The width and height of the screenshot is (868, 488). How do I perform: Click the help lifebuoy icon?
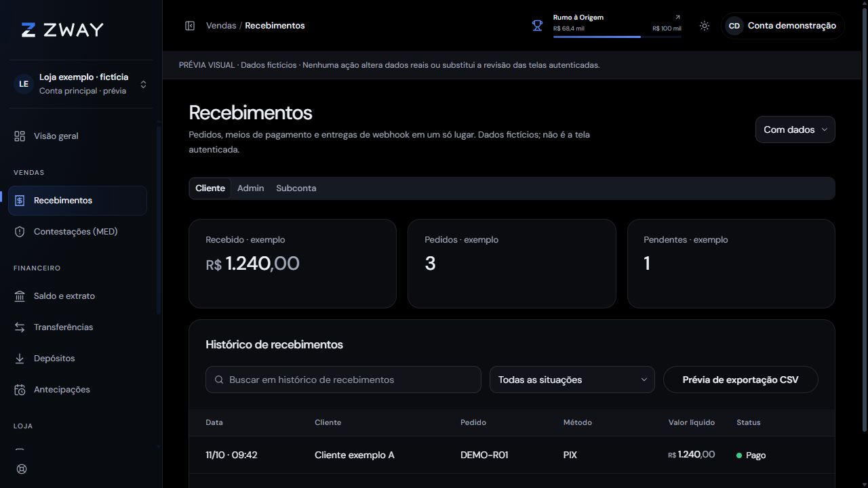[x=22, y=469]
